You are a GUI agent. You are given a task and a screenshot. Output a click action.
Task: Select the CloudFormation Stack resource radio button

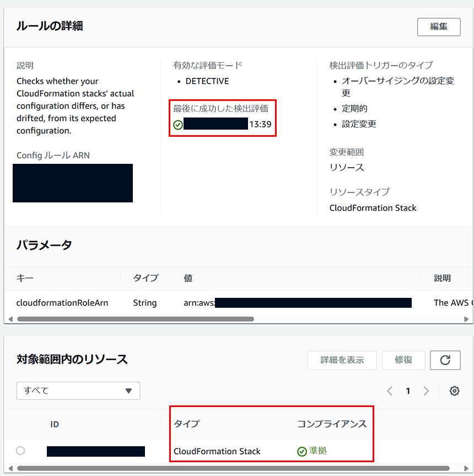pyautogui.click(x=20, y=451)
